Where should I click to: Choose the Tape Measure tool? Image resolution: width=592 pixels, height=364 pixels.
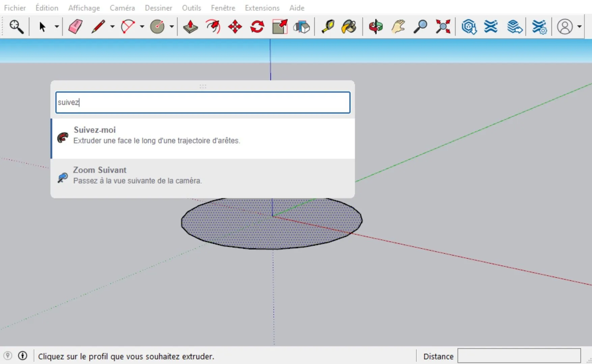[328, 27]
